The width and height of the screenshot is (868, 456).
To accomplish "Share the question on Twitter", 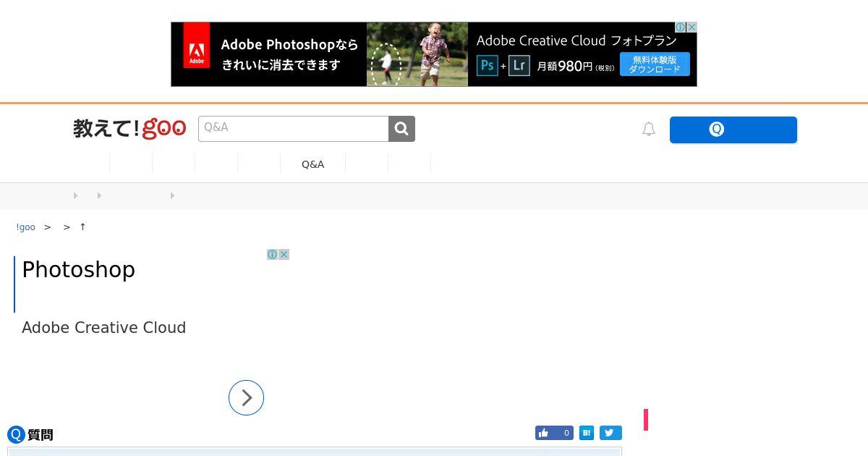I will click(x=610, y=433).
